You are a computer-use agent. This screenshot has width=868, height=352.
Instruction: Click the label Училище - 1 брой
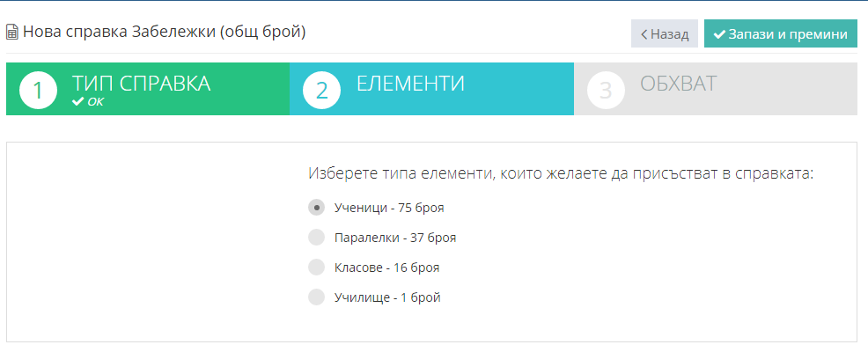pyautogui.click(x=387, y=297)
